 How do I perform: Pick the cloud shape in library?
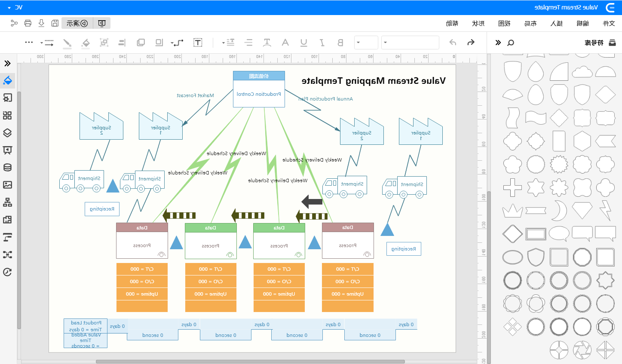point(582,71)
